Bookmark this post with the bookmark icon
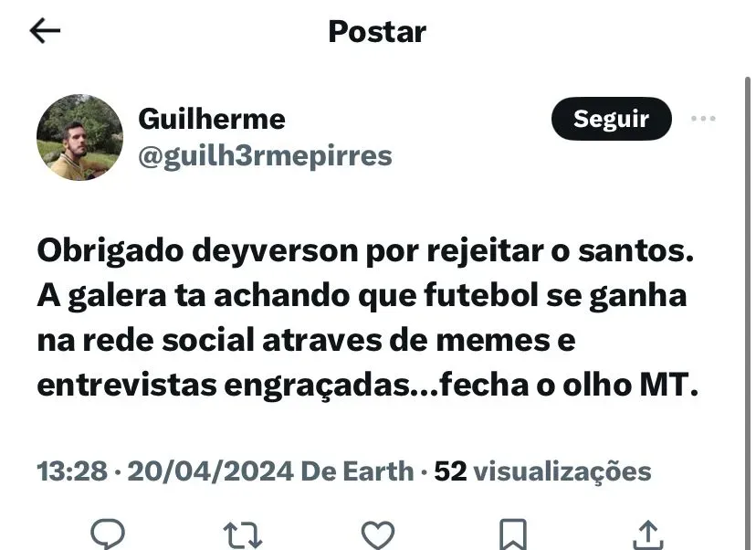Viewport: 756px width, 550px height. (x=513, y=534)
